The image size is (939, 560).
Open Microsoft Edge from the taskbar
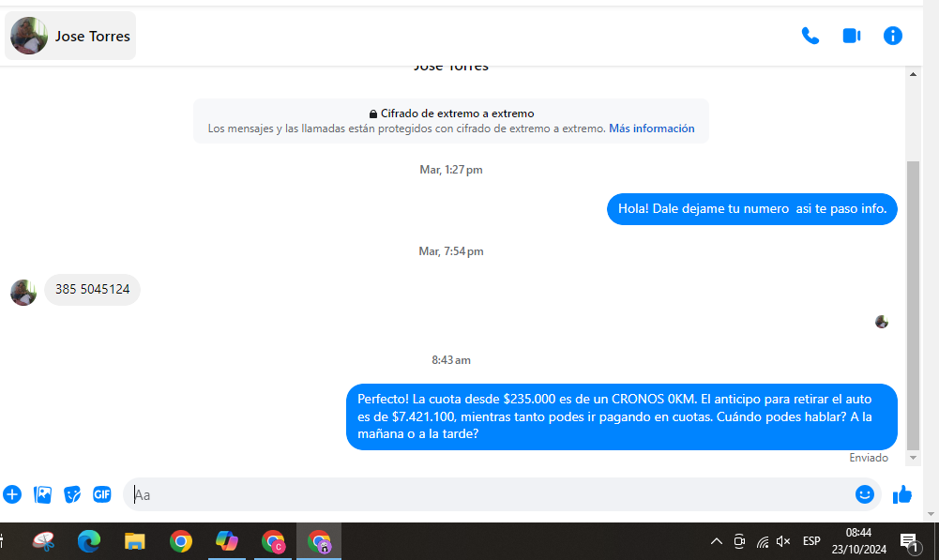[89, 541]
